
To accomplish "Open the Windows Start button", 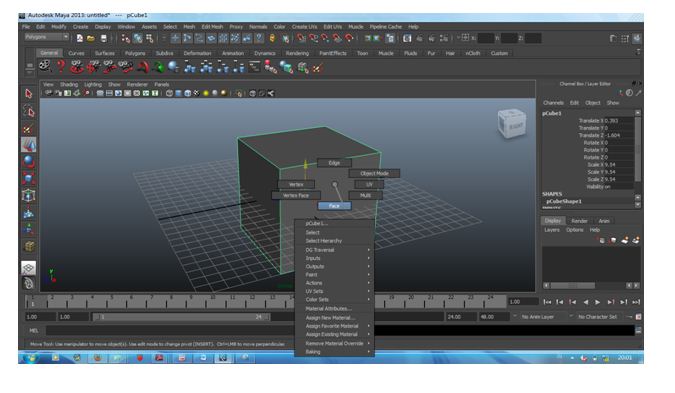I will (x=31, y=358).
